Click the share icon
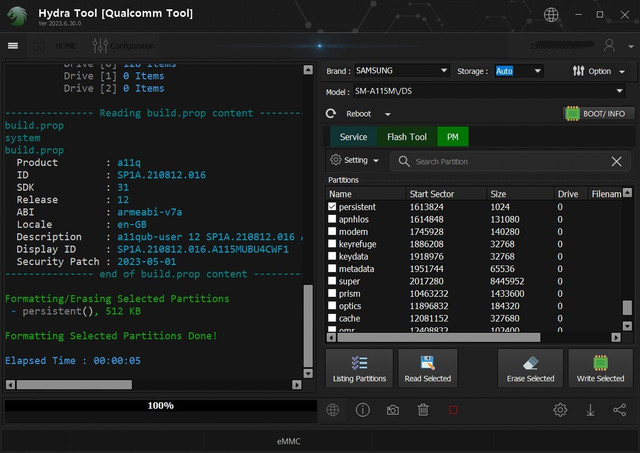 click(x=620, y=410)
